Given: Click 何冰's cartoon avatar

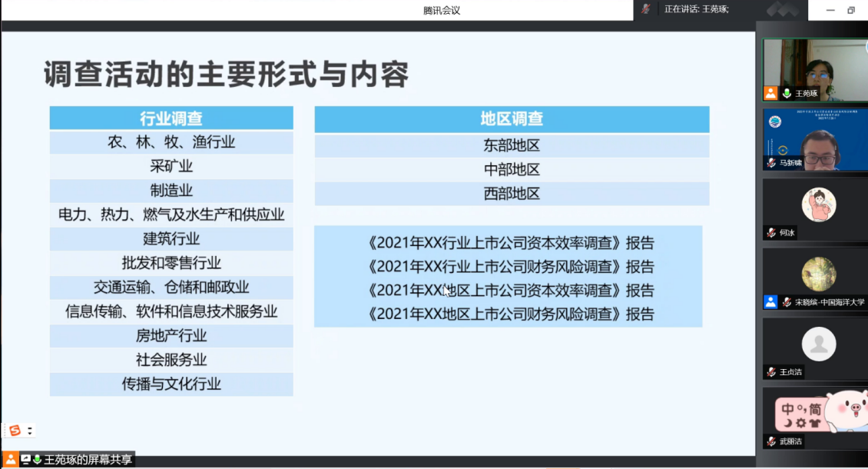Looking at the screenshot, I should [x=819, y=205].
